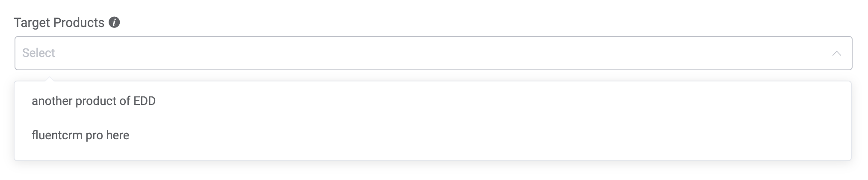Select "another product of EDD" option
868x180 pixels.
tap(94, 101)
